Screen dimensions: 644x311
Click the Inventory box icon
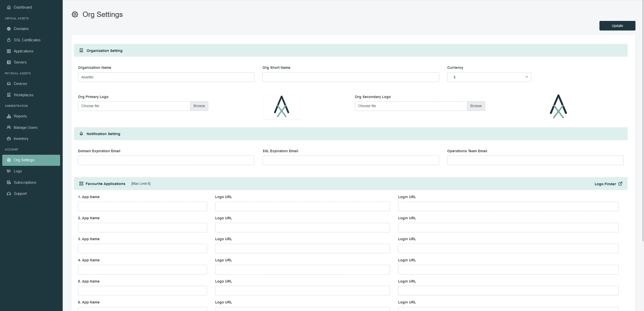9,139
